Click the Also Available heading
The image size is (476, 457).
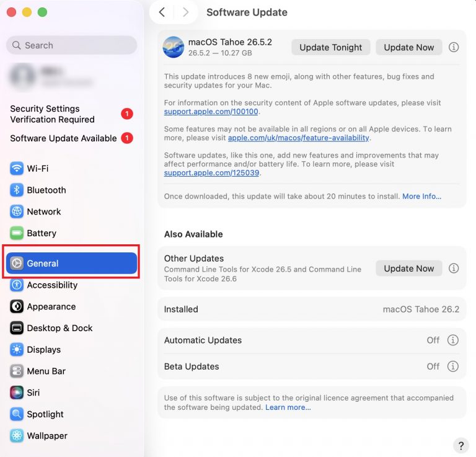point(193,234)
